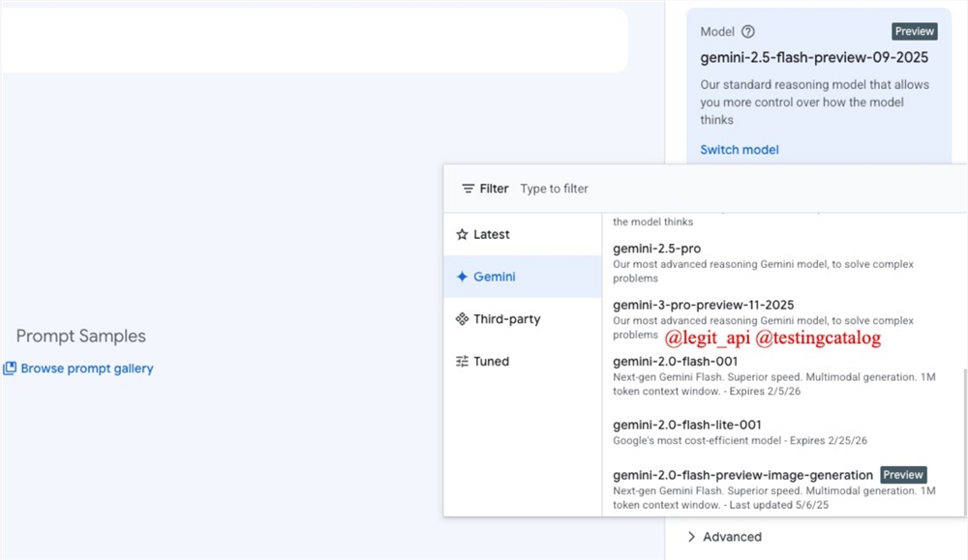968x560 pixels.
Task: Open the Switch model link
Action: click(x=739, y=149)
